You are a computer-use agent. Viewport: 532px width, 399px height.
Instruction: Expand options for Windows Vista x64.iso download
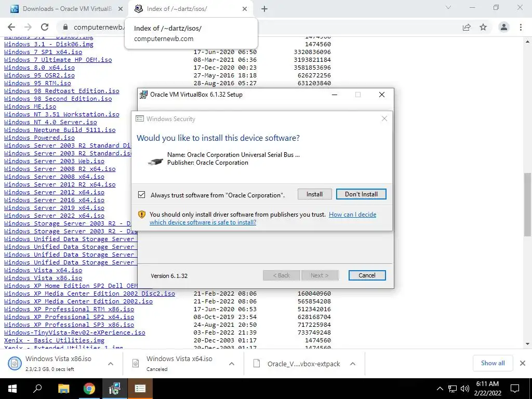click(232, 364)
